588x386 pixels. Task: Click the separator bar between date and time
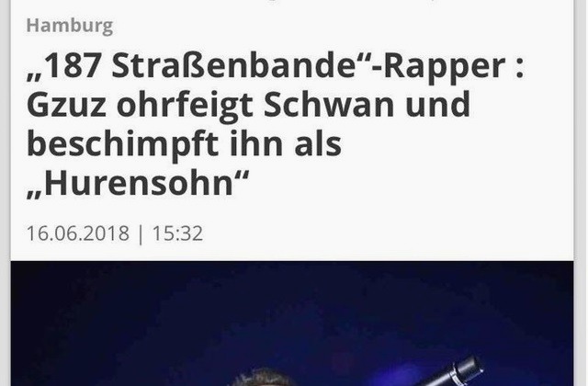click(x=141, y=234)
